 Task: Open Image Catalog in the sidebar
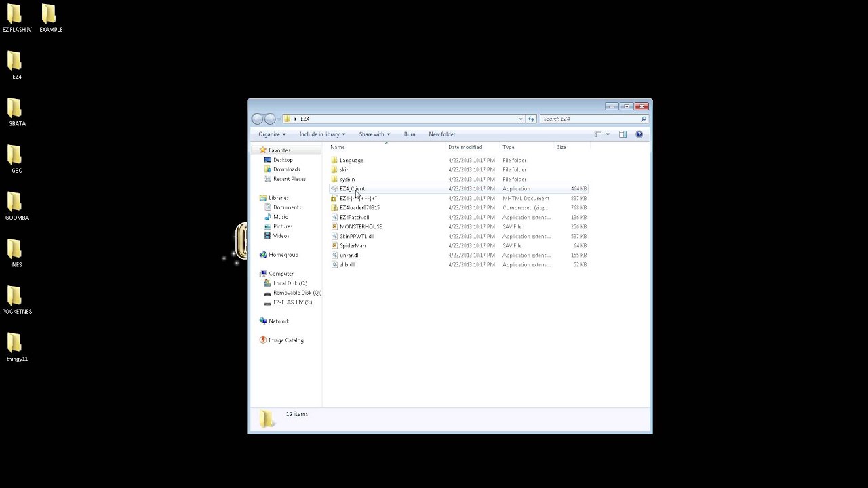click(x=285, y=340)
